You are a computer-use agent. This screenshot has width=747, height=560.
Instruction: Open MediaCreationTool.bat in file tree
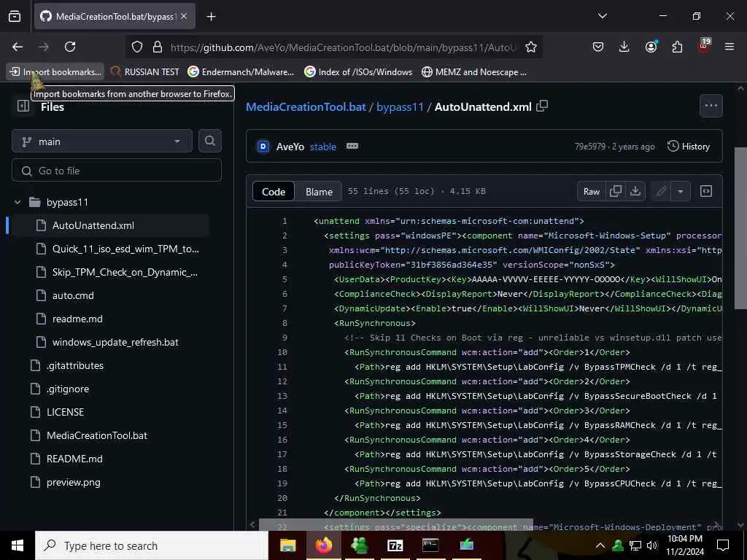(x=97, y=435)
